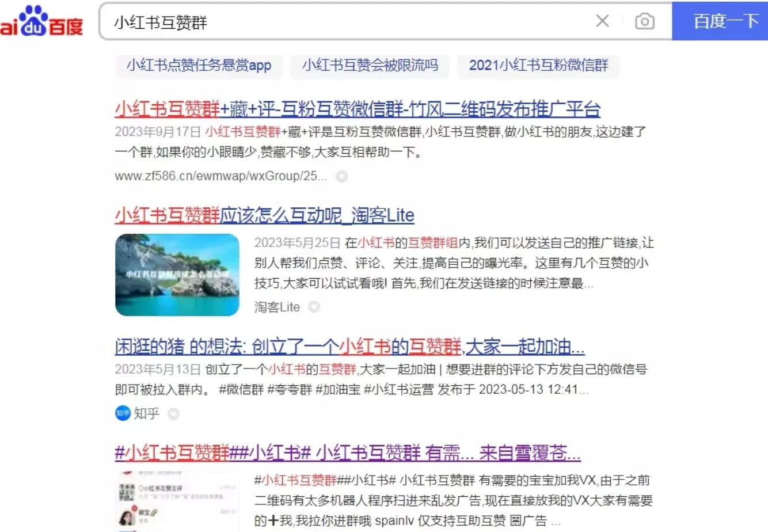Select suggestion 2021小红书互粉微信群
The width and height of the screenshot is (768, 532).
pyautogui.click(x=538, y=66)
